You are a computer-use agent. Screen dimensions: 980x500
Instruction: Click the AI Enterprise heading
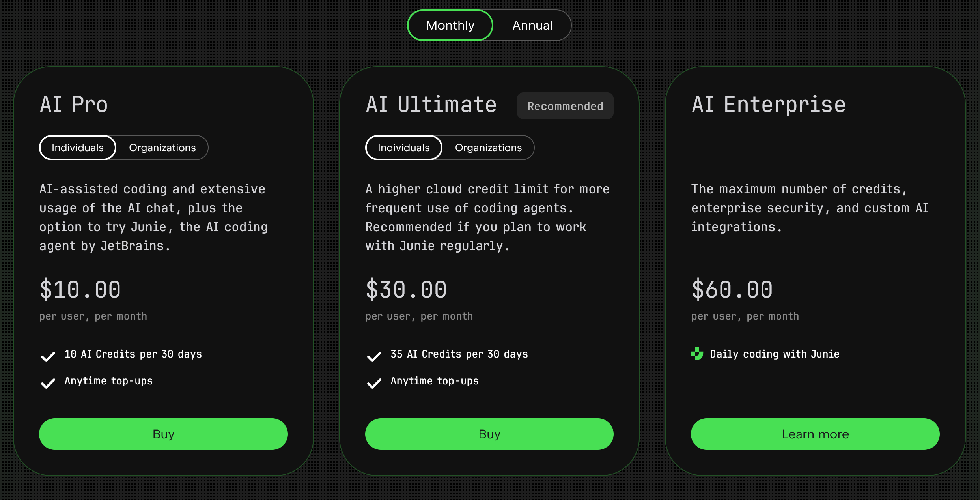pyautogui.click(x=769, y=105)
